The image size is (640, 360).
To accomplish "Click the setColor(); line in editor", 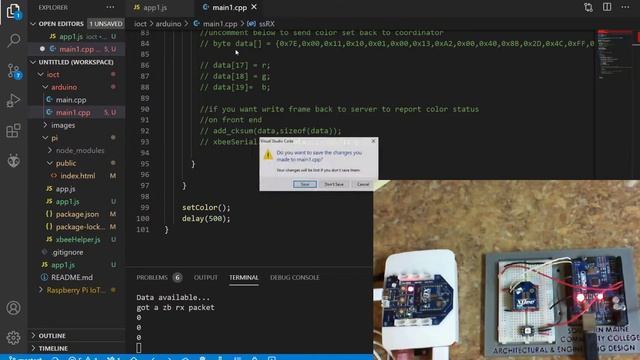I will click(206, 208).
